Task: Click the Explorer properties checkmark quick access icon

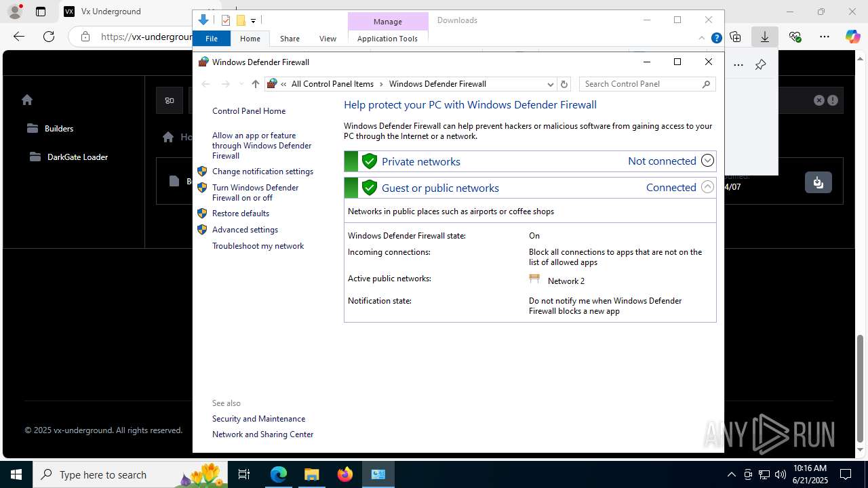Action: 226,20
